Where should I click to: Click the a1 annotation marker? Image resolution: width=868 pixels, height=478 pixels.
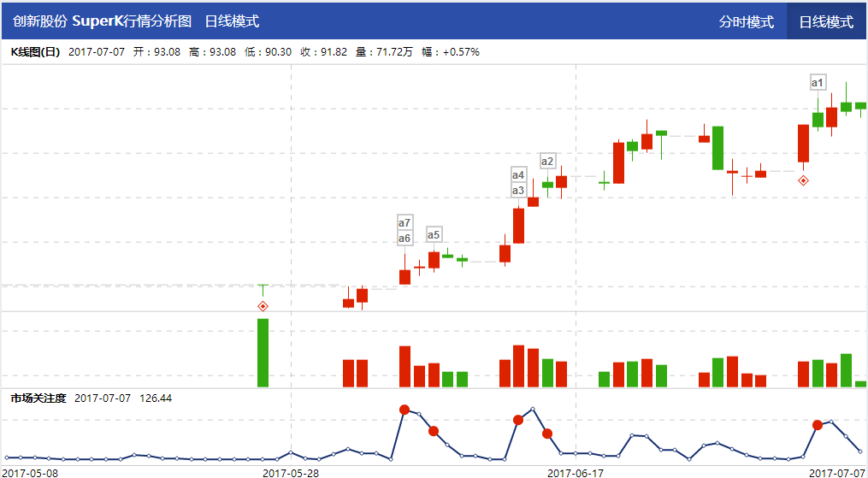click(818, 83)
